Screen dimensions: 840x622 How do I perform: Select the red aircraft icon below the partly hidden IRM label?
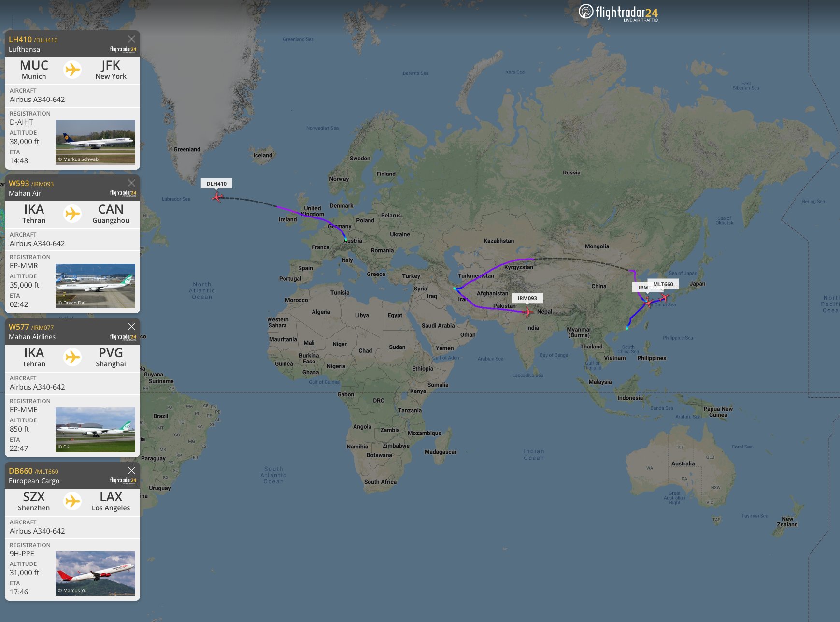pyautogui.click(x=648, y=303)
